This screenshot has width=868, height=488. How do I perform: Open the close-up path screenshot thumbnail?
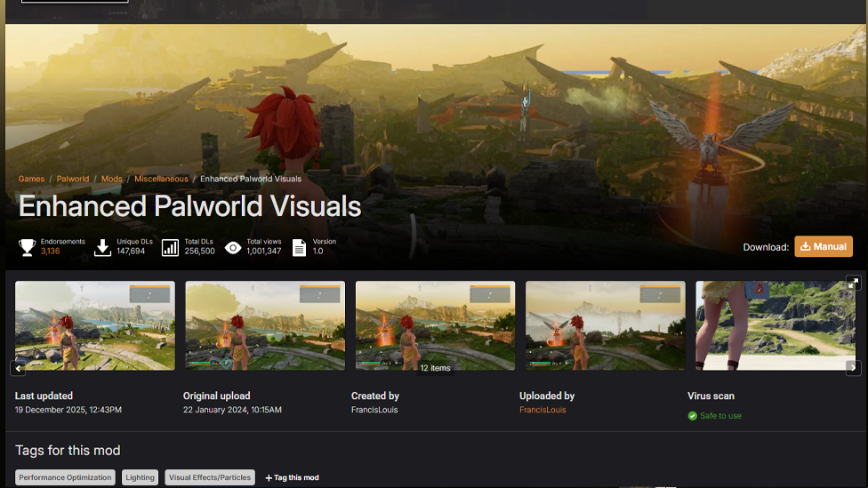click(776, 325)
